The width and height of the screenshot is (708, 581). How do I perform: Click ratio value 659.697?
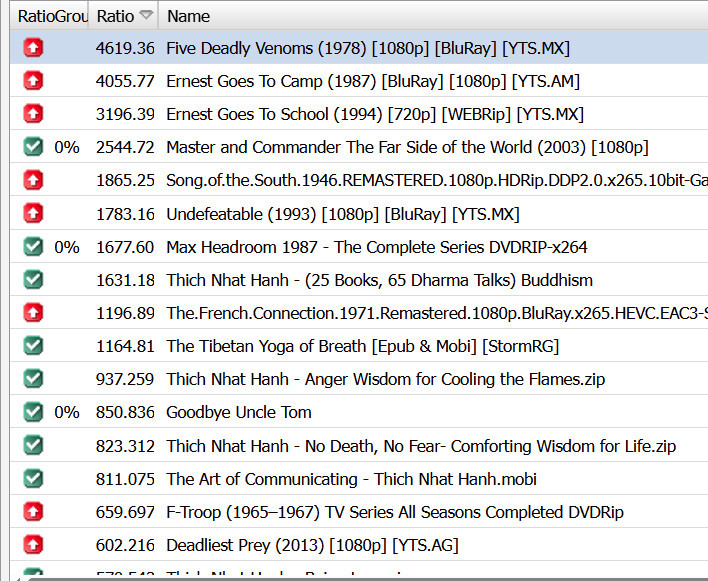click(x=125, y=512)
